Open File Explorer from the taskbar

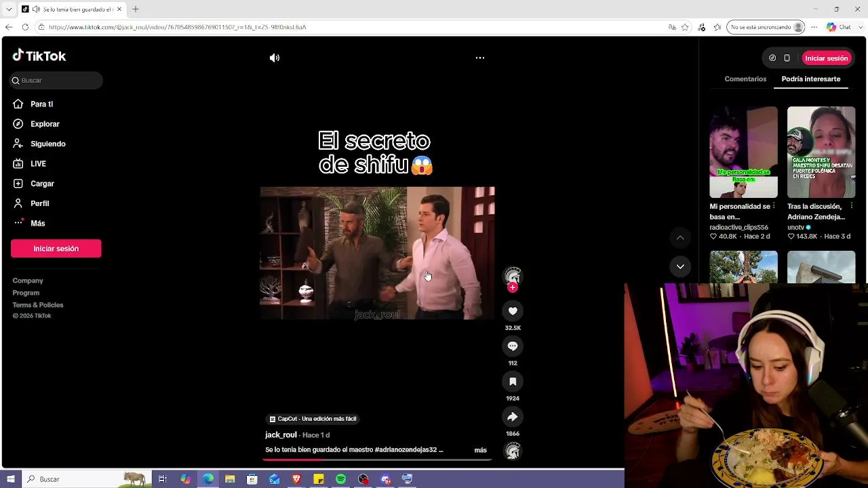[x=230, y=479]
